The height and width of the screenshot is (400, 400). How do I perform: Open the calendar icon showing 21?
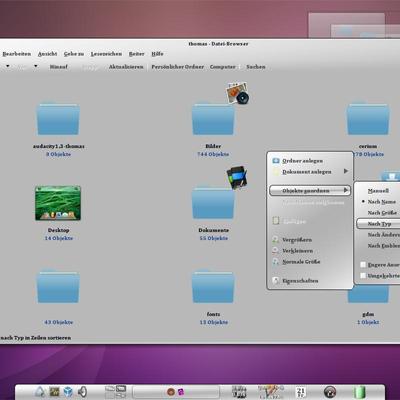(301, 392)
